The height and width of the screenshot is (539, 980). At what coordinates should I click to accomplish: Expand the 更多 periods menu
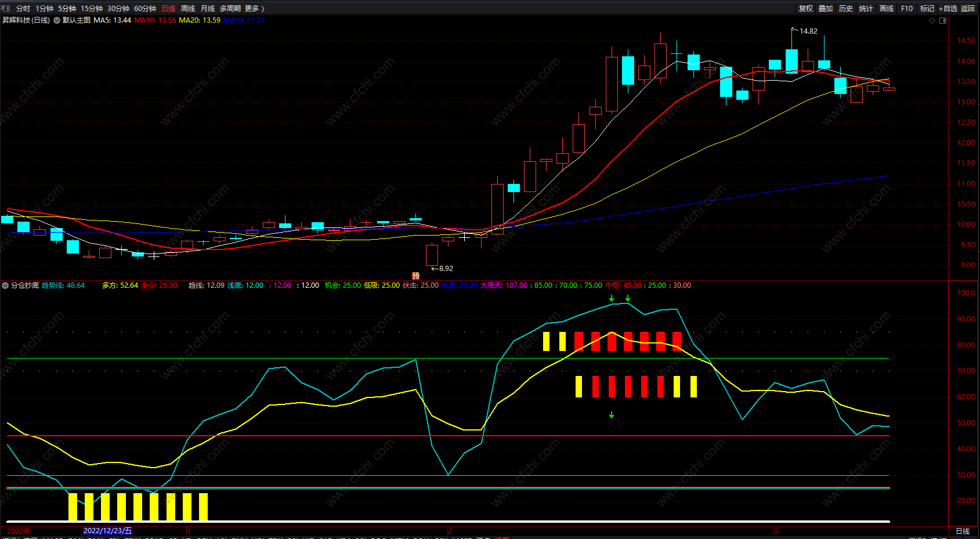tap(254, 9)
